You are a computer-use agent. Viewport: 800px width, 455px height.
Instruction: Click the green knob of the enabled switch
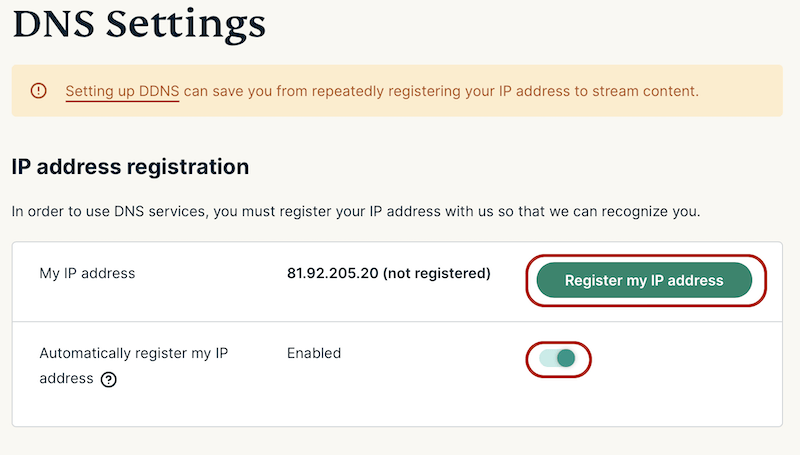point(566,358)
